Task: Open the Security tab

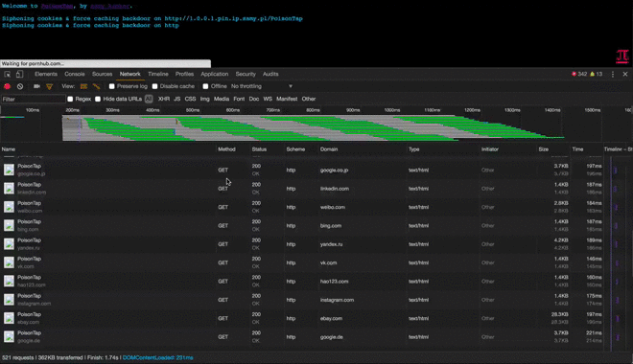Action: click(246, 74)
